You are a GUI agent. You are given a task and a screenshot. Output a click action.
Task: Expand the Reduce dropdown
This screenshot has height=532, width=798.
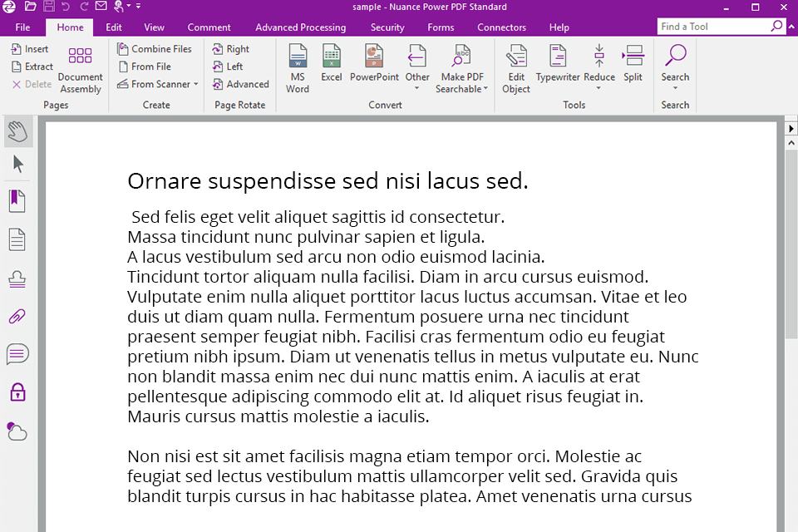pos(599,89)
